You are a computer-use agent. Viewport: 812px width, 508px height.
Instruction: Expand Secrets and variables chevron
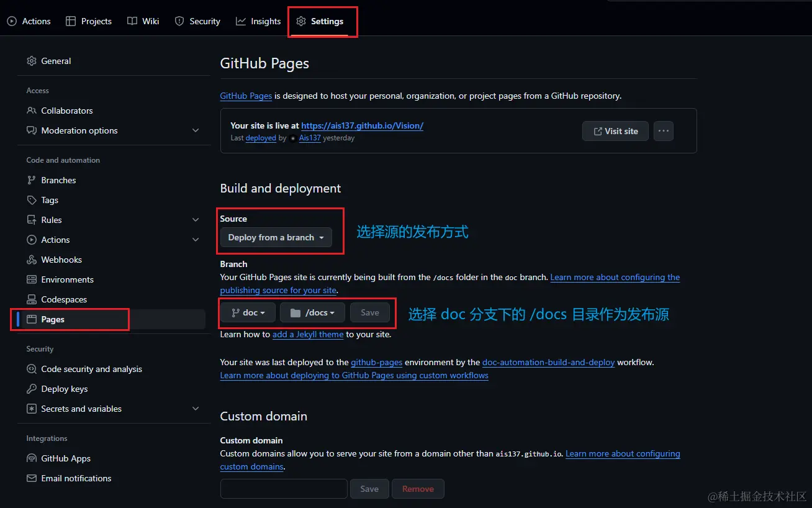click(196, 409)
